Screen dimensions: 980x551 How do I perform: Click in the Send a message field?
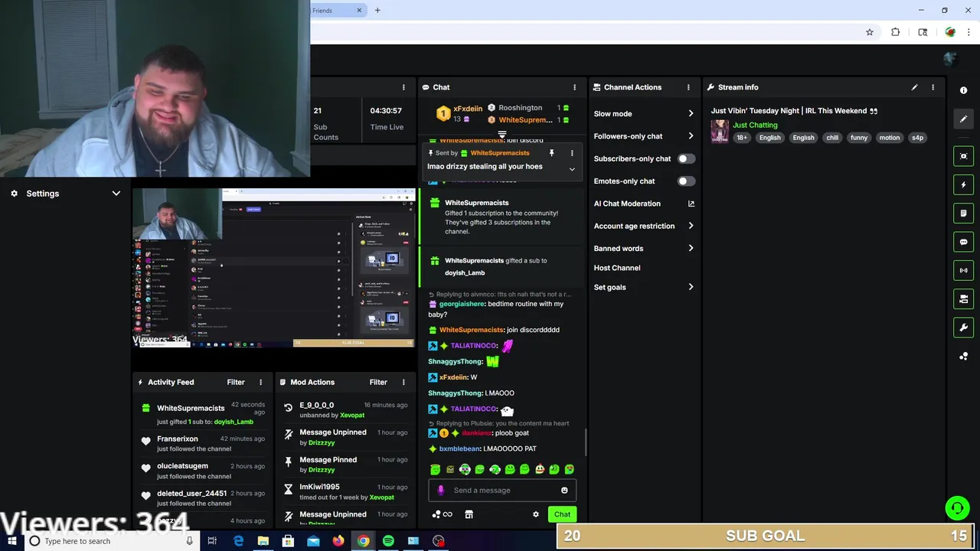[x=502, y=491]
